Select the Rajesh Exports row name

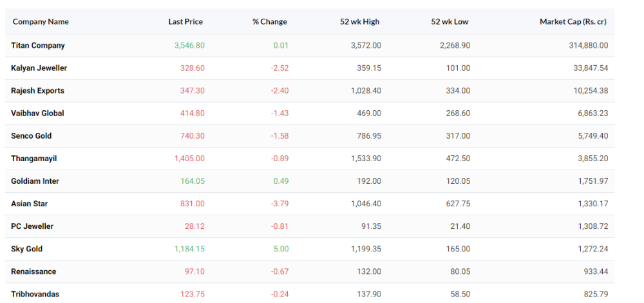tap(38, 91)
